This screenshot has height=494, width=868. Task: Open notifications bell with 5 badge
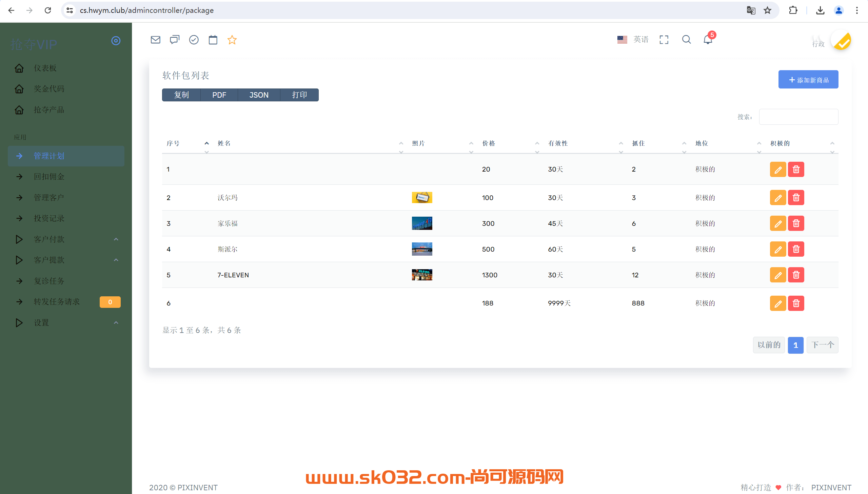point(708,39)
